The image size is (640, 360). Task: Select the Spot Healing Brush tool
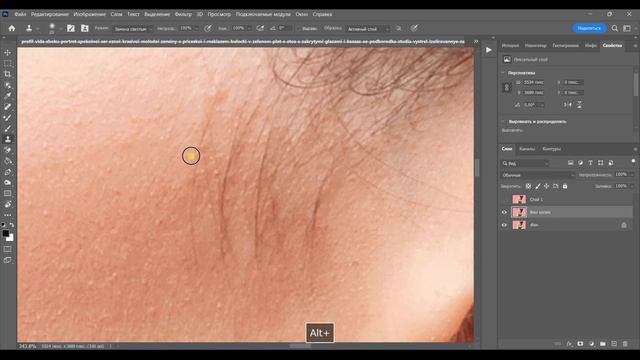pyautogui.click(x=7, y=107)
